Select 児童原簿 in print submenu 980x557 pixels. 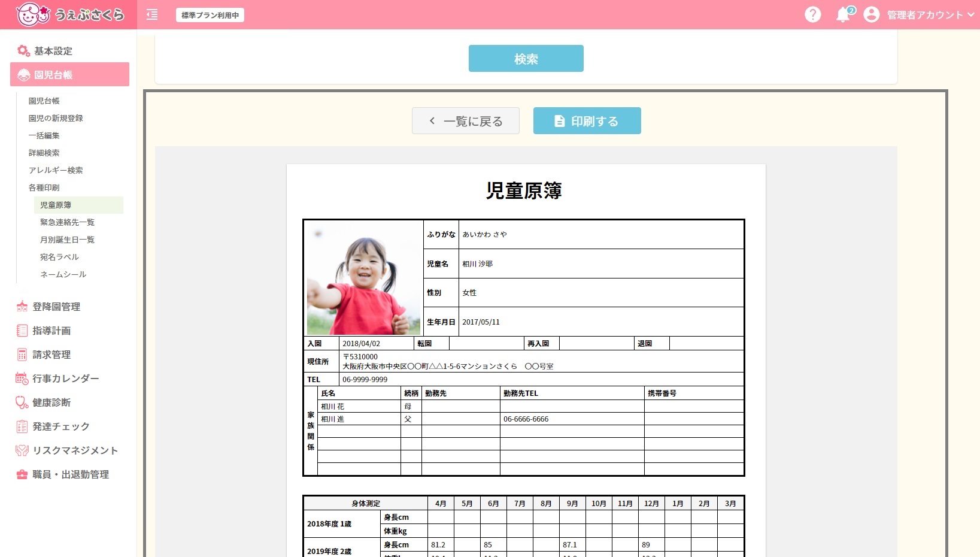coord(78,205)
